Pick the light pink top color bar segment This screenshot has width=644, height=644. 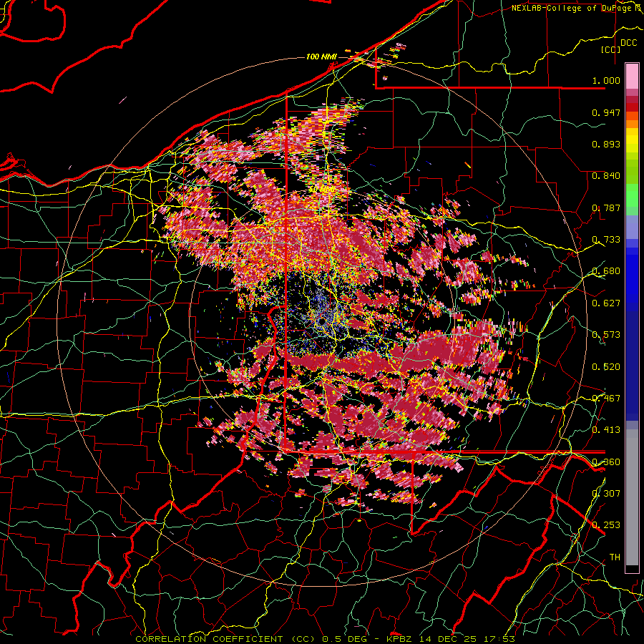[x=632, y=76]
